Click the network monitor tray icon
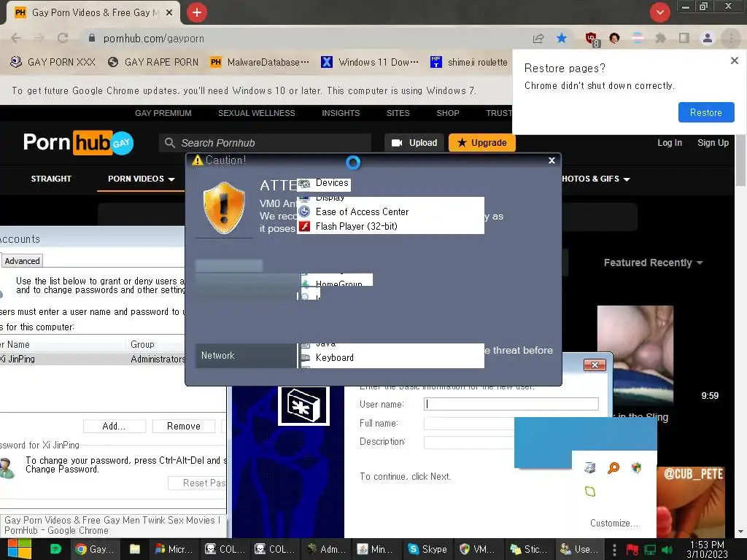Screen dimensions: 747x560 [x=650, y=550]
